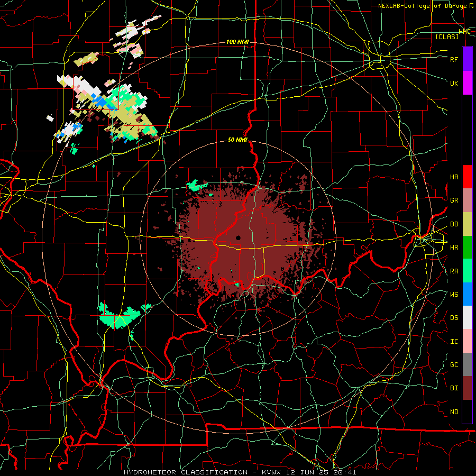Image resolution: width=476 pixels, height=476 pixels.
Task: Click the purple RF legend color swatch
Action: [467, 59]
